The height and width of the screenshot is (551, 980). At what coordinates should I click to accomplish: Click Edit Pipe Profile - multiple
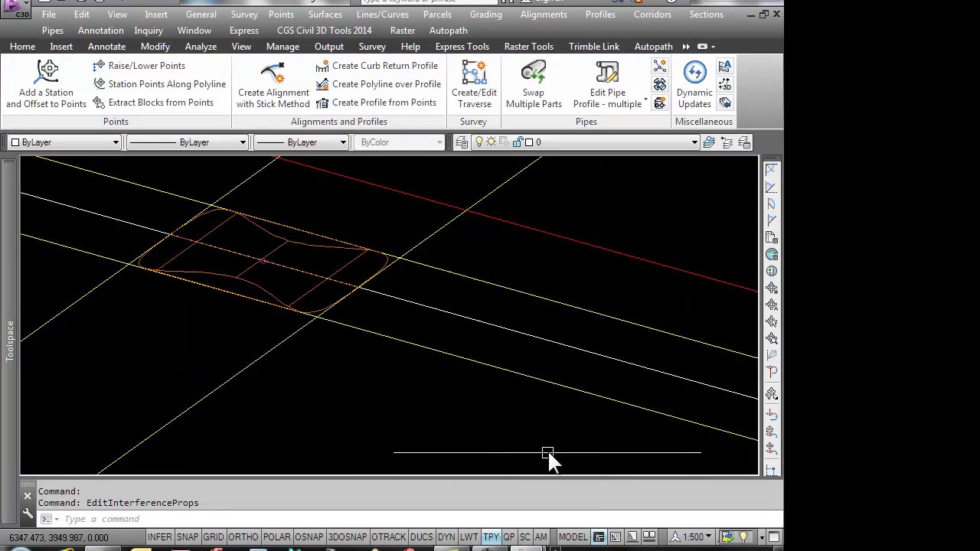(x=607, y=85)
